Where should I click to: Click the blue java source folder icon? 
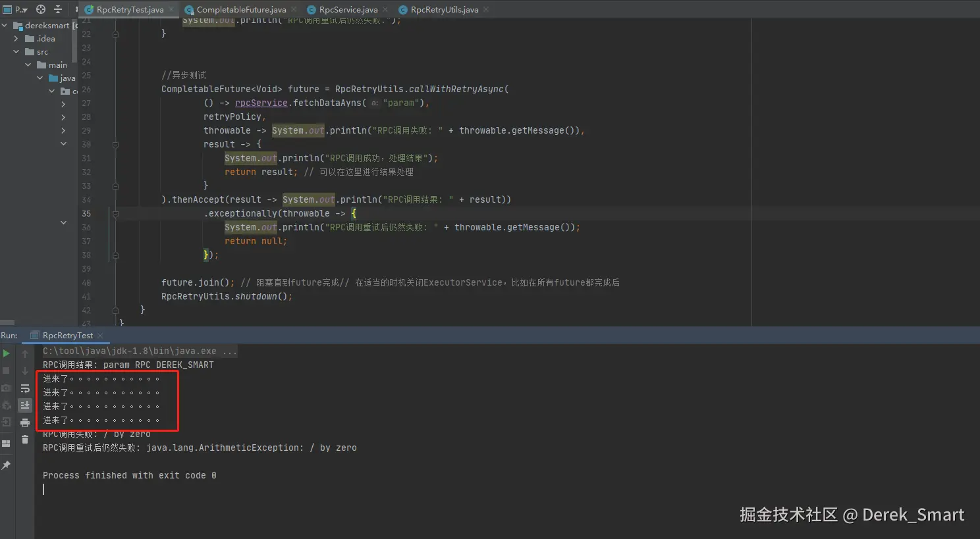(x=53, y=78)
